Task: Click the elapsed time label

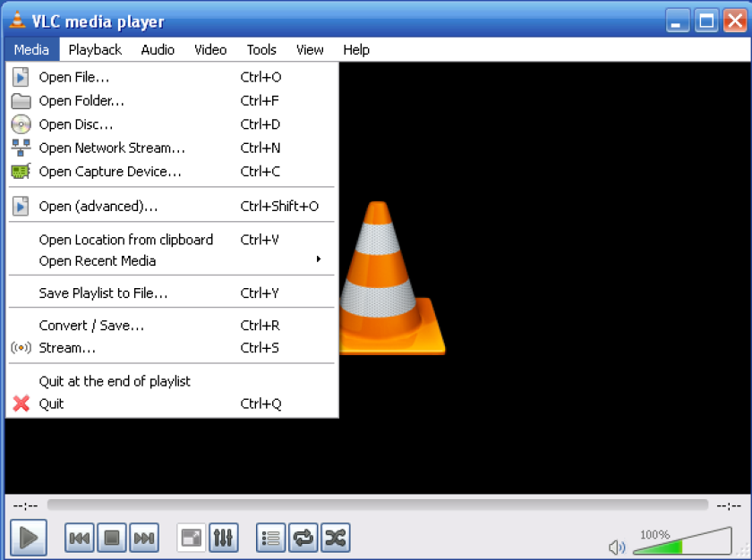Action: click(25, 505)
